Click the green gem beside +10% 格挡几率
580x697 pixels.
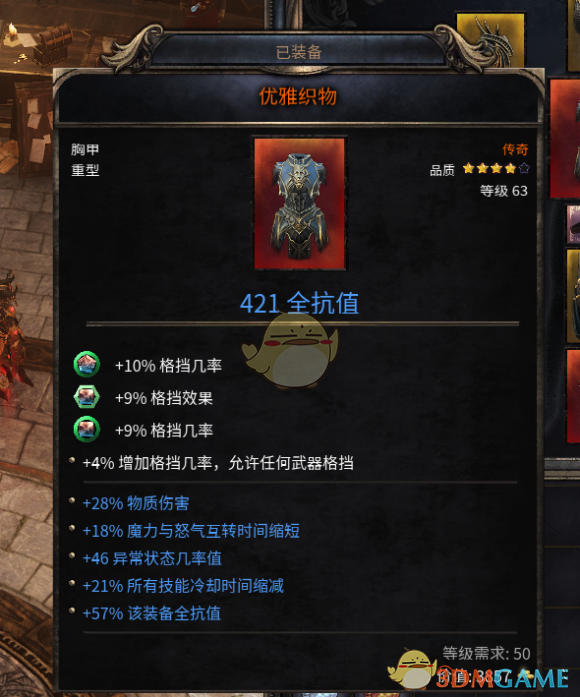pyautogui.click(x=87, y=365)
